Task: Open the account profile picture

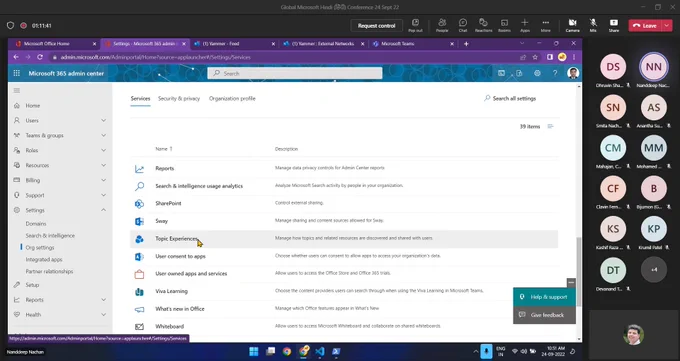Action: [x=573, y=73]
